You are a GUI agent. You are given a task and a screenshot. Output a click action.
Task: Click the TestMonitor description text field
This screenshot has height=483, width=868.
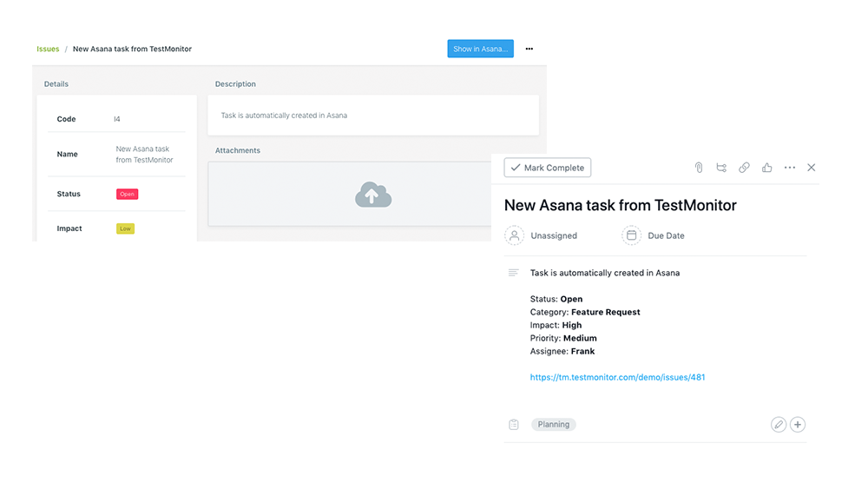point(373,116)
